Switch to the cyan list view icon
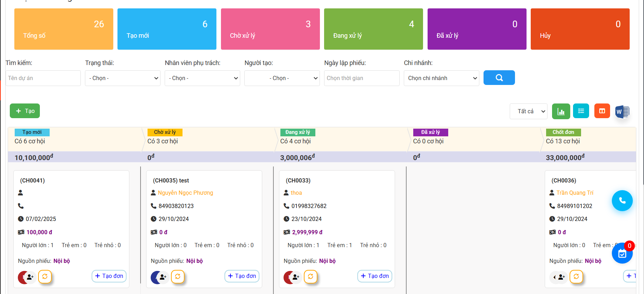The height and width of the screenshot is (294, 644). [581, 111]
